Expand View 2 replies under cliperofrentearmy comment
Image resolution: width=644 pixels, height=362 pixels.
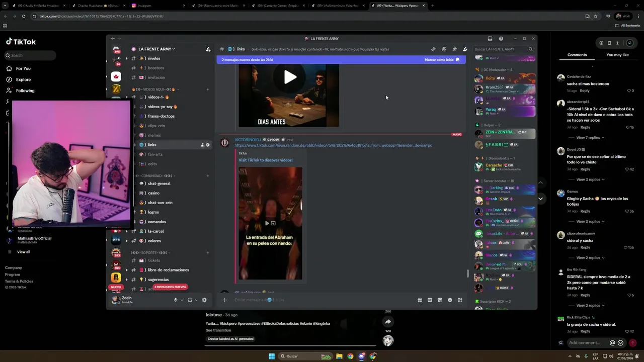tap(590, 258)
